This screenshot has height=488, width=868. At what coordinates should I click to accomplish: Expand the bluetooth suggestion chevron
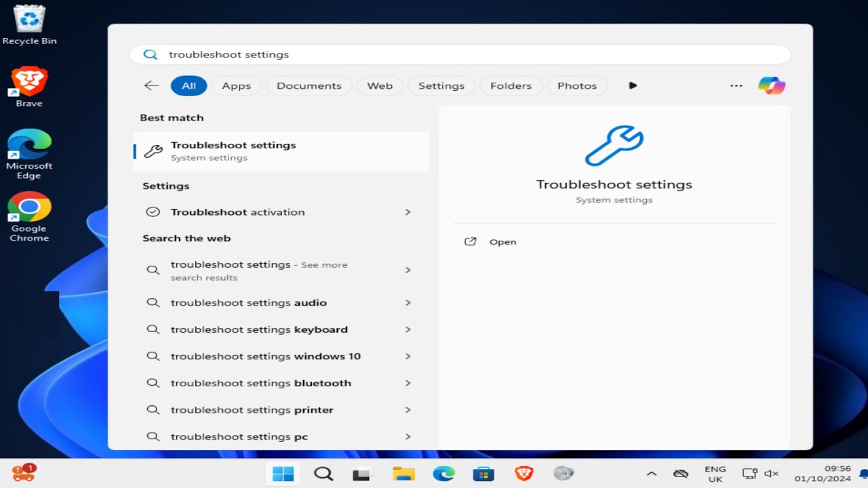(408, 383)
